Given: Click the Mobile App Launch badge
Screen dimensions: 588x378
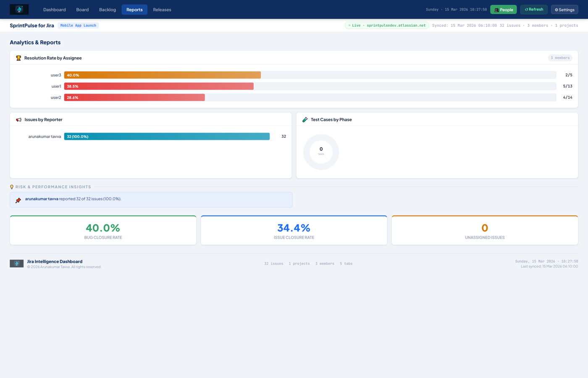Looking at the screenshot, I should point(78,25).
